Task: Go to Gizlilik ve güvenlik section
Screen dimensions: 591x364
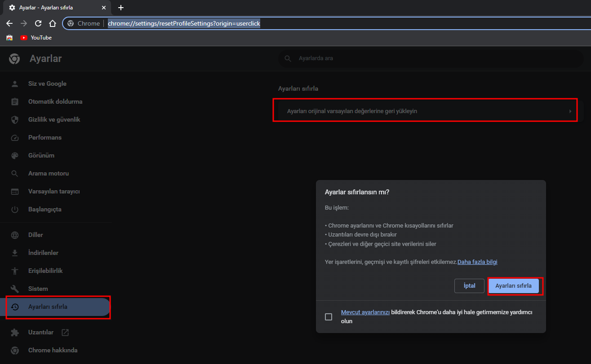Action: pyautogui.click(x=54, y=119)
